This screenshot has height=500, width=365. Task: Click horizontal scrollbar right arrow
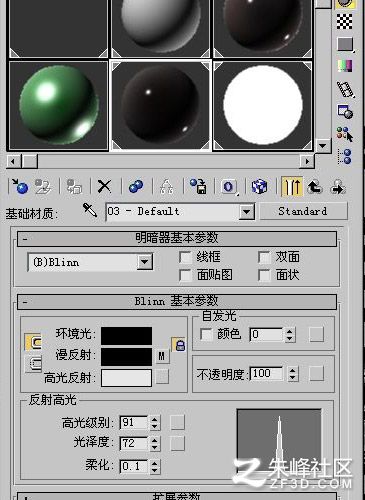(x=306, y=162)
